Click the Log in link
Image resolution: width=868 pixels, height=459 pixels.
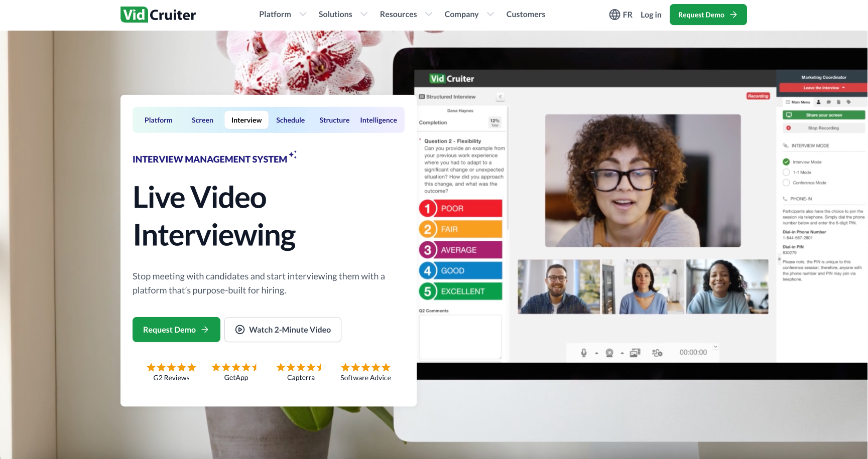(651, 15)
